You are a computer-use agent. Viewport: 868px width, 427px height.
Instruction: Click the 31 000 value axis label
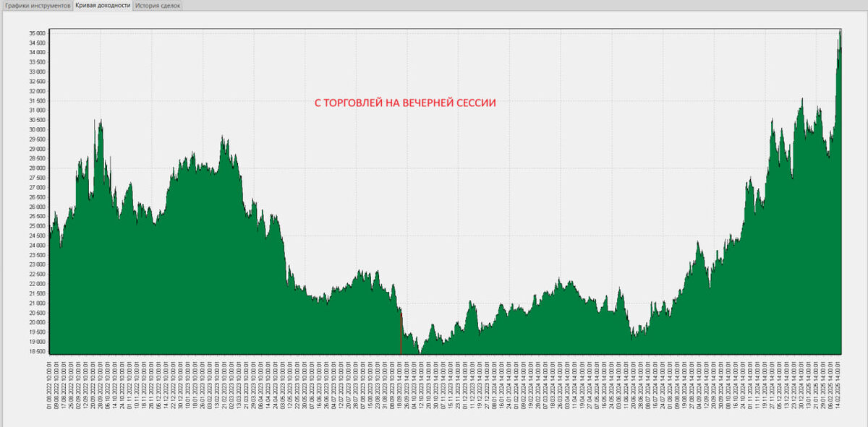click(37, 111)
